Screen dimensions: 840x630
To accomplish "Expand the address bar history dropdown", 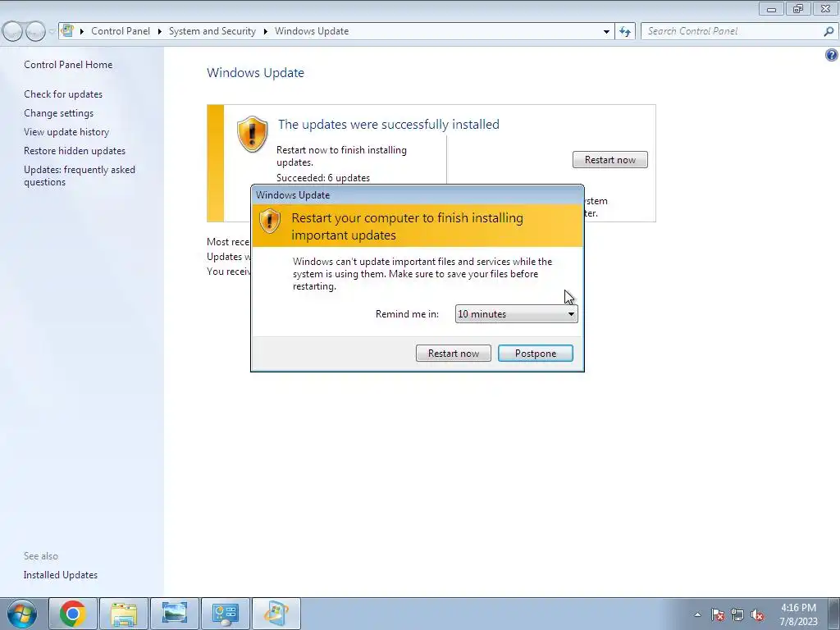I will [606, 32].
